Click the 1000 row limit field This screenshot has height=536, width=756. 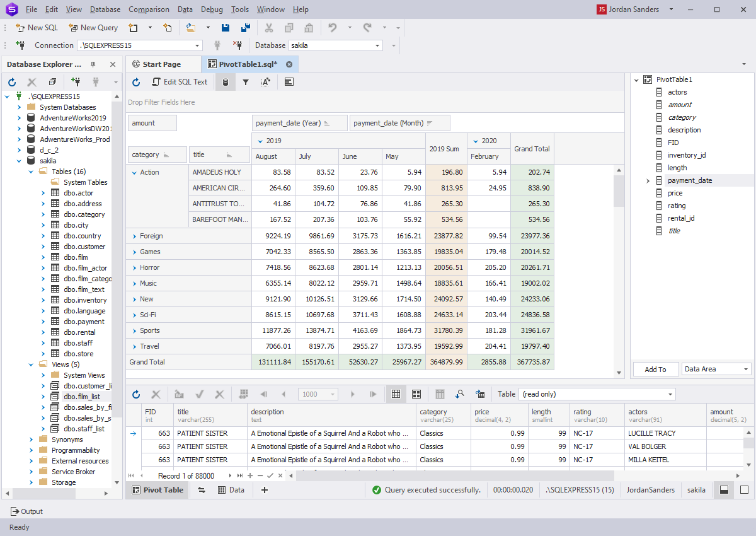coord(314,393)
